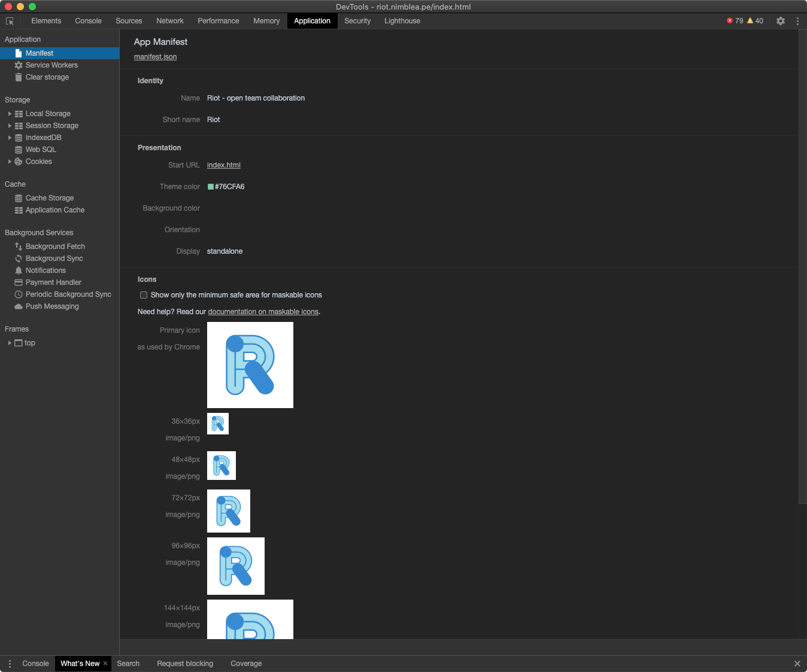
Task: Click the red error count icon
Action: pyautogui.click(x=730, y=21)
